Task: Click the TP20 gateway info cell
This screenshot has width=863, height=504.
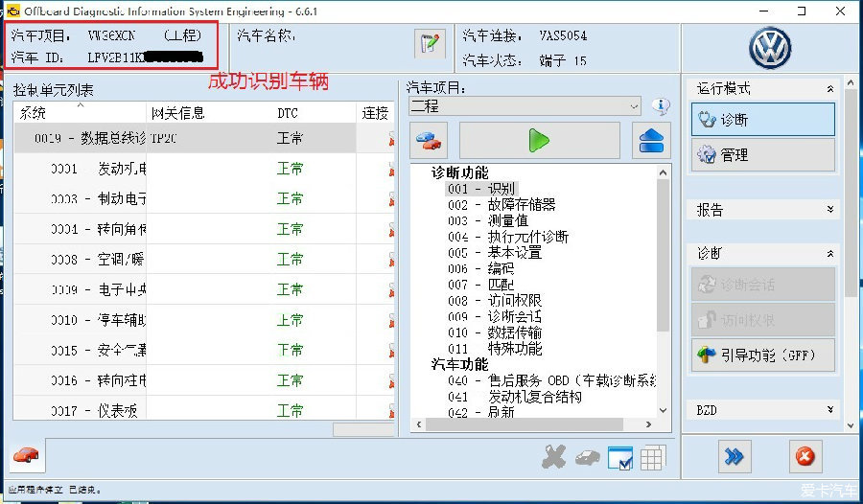Action: 164,138
